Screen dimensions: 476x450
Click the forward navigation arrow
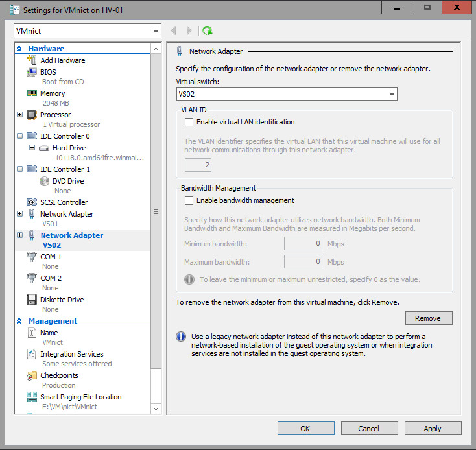point(189,30)
